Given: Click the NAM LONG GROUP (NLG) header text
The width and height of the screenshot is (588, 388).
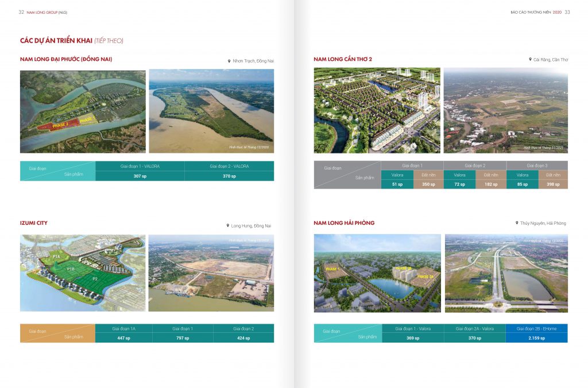Looking at the screenshot, I should pos(47,13).
